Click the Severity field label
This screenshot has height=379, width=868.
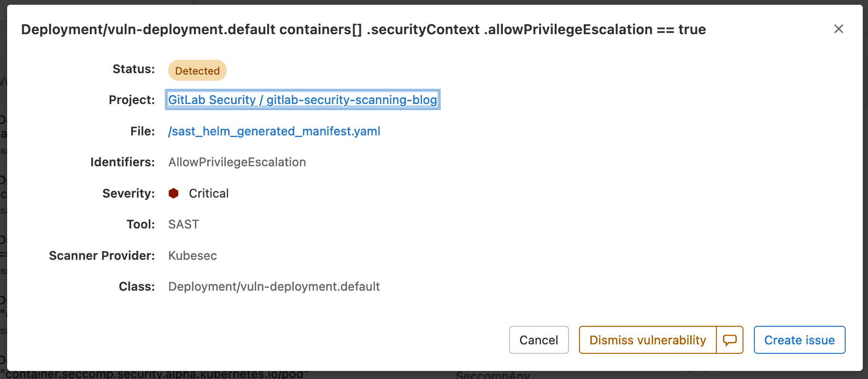pyautogui.click(x=128, y=193)
